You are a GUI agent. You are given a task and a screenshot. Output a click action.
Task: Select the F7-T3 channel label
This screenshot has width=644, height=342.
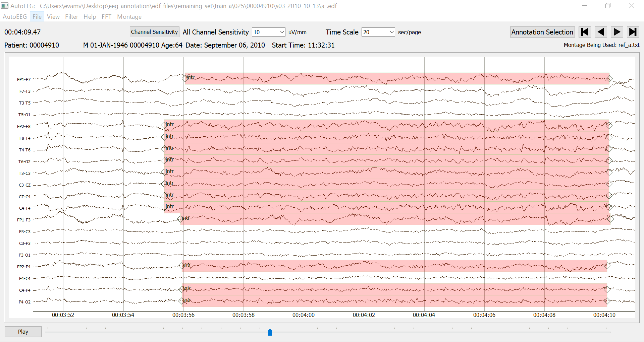pos(25,91)
